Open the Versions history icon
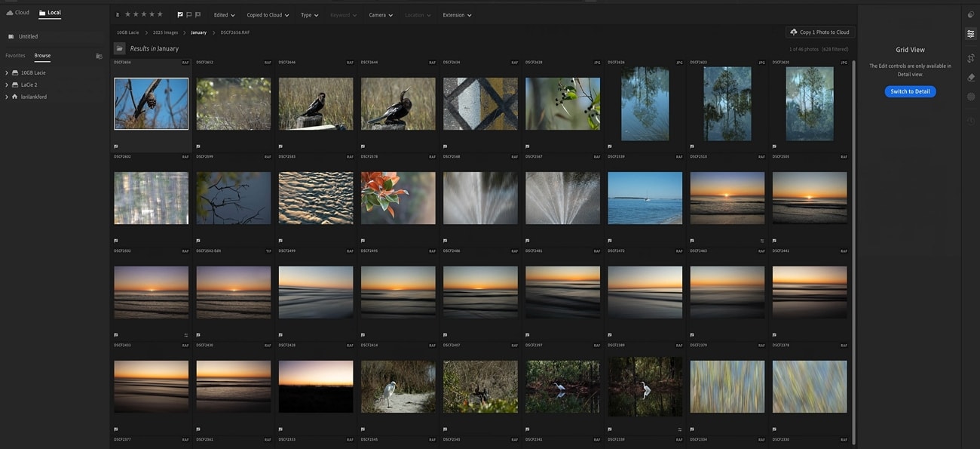The height and width of the screenshot is (449, 980). pos(971,121)
